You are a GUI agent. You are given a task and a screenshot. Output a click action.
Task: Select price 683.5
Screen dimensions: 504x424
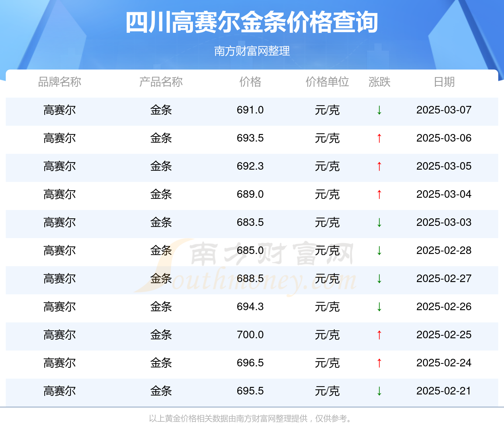[x=250, y=222]
